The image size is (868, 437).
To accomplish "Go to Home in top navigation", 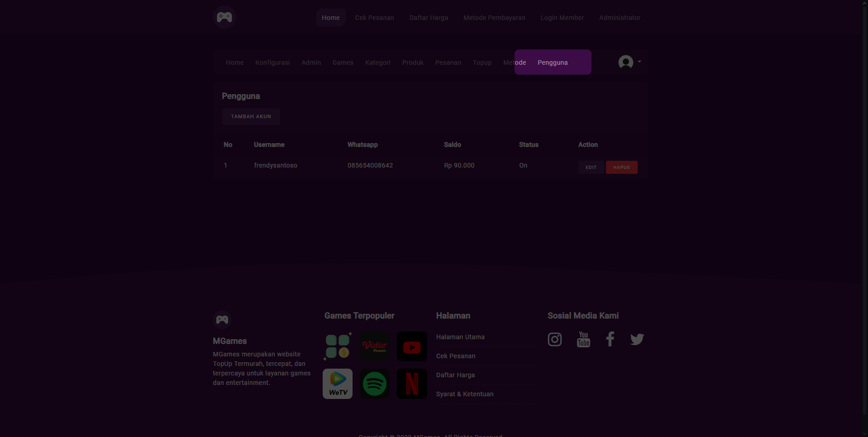I will [x=331, y=18].
